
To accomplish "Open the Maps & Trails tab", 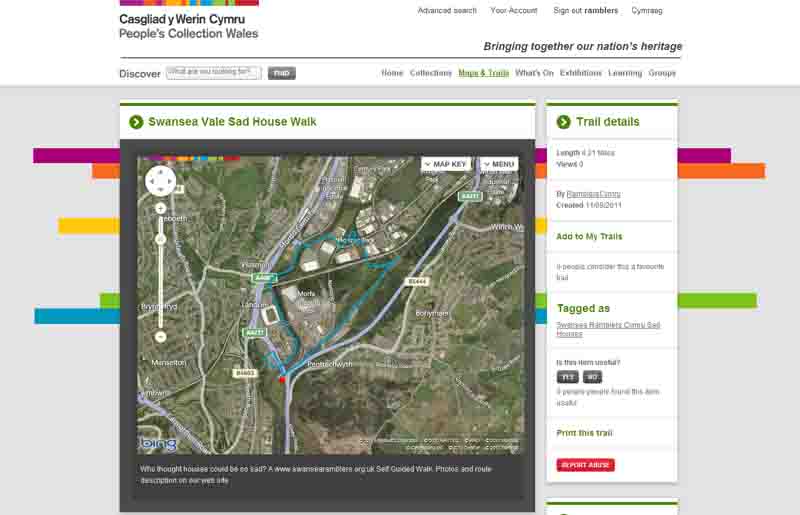I will click(483, 73).
